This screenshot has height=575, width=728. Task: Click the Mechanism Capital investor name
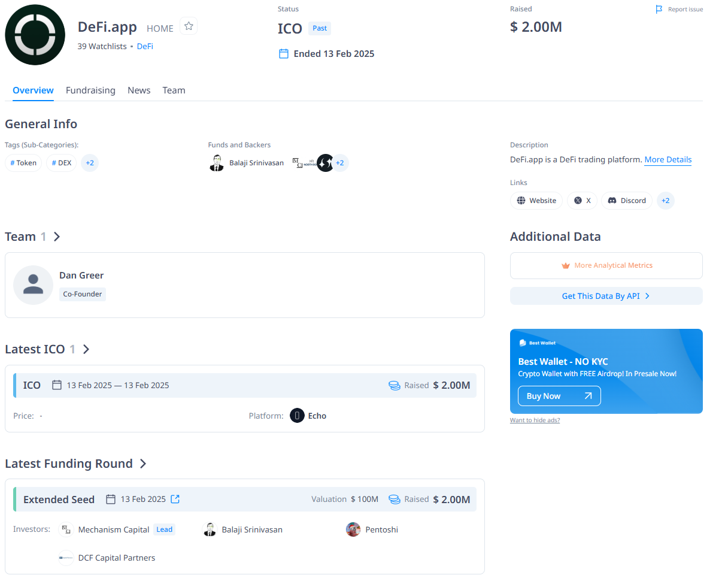click(x=114, y=529)
